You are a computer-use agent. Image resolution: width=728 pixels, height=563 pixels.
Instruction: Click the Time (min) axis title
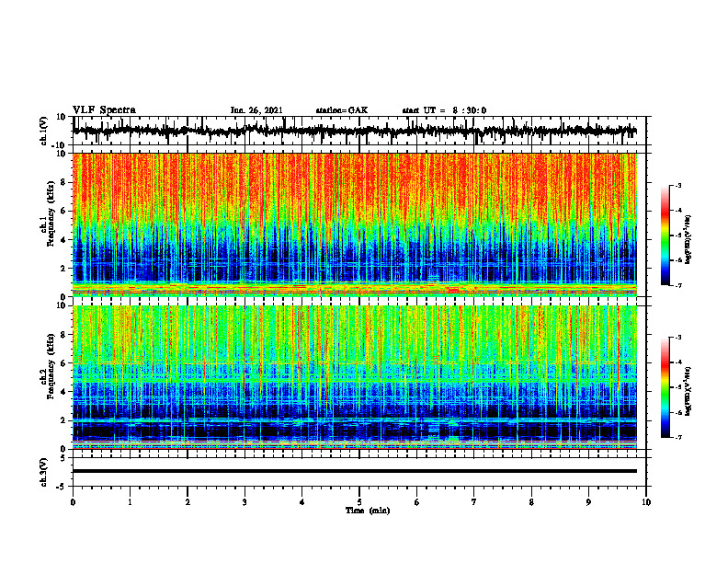(368, 511)
